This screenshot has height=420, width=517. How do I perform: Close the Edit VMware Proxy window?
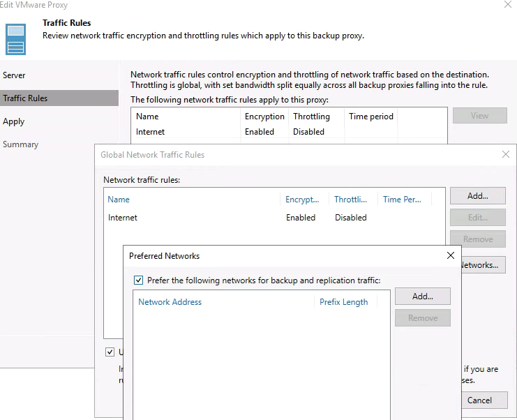click(x=508, y=5)
